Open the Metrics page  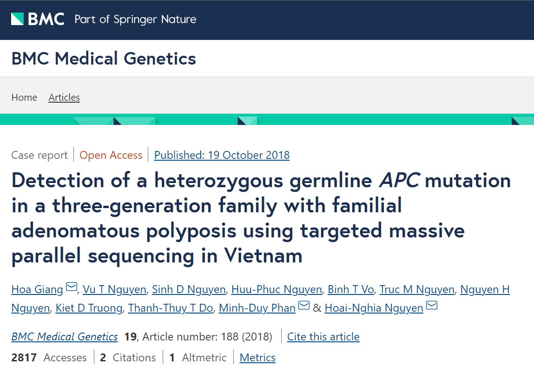pyautogui.click(x=257, y=357)
